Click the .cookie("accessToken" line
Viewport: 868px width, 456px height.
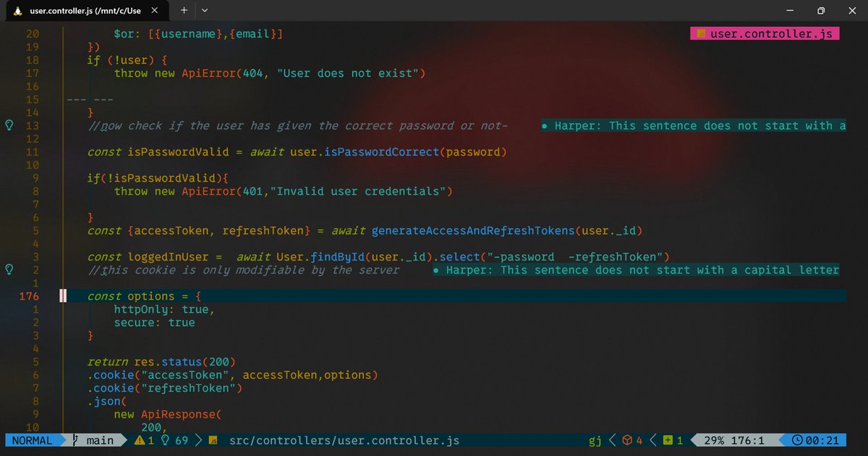tap(232, 375)
